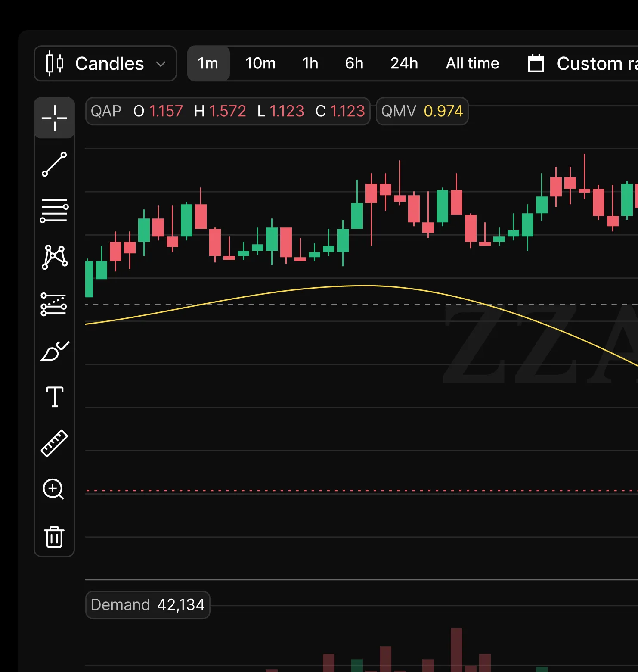Switch to the 1h timeframe
Viewport: 638px width, 672px height.
tap(310, 63)
